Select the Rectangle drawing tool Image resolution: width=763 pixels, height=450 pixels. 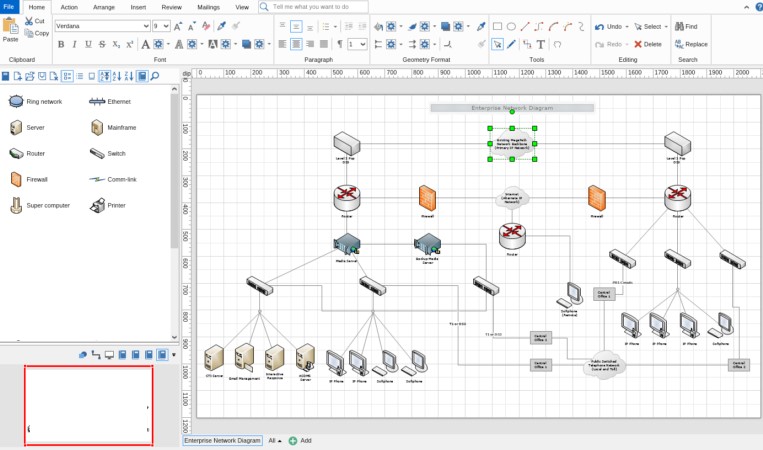coord(497,26)
